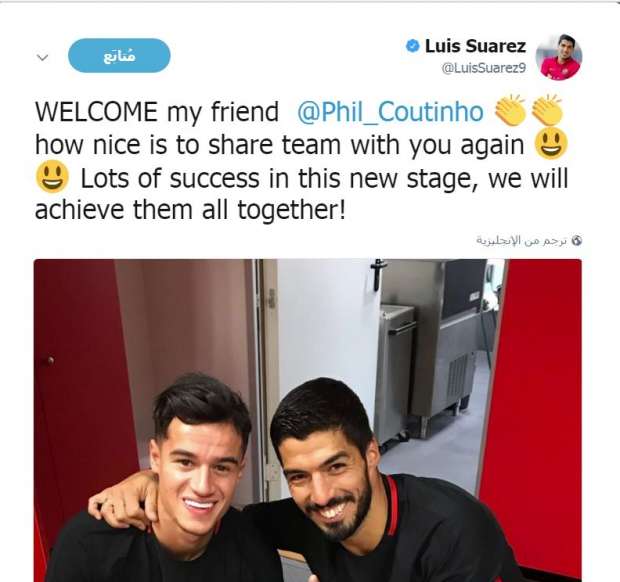620x582 pixels.
Task: Click the smiley emoji before 'Lots'
Action: 52,178
